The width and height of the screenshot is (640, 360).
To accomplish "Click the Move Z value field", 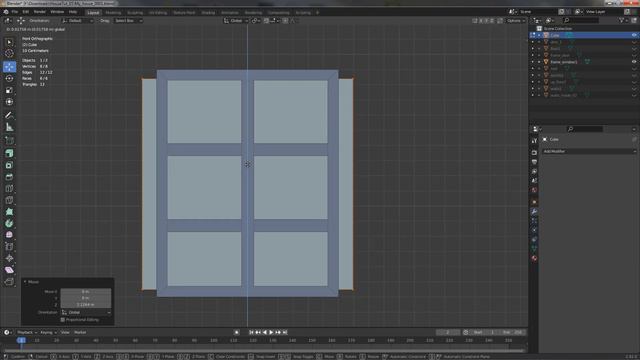I will [x=86, y=304].
